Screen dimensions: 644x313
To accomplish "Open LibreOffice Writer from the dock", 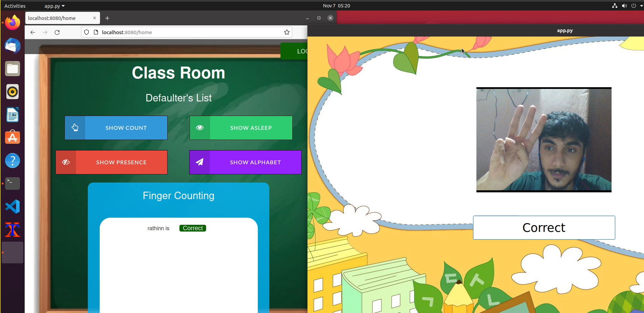I will point(13,115).
